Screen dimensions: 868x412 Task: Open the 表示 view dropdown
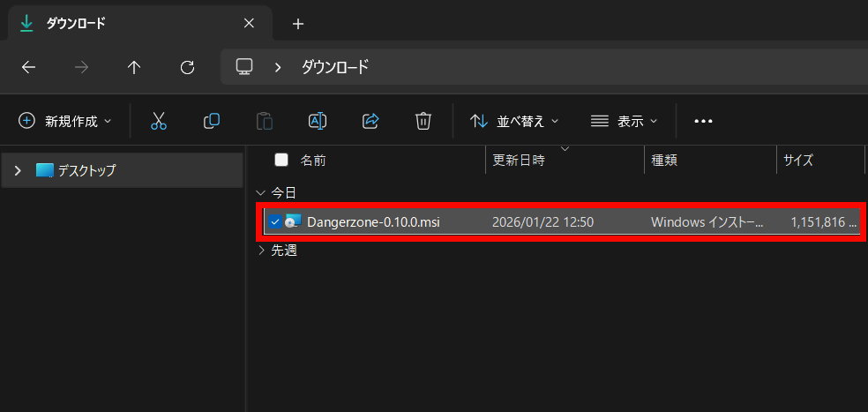click(x=625, y=121)
